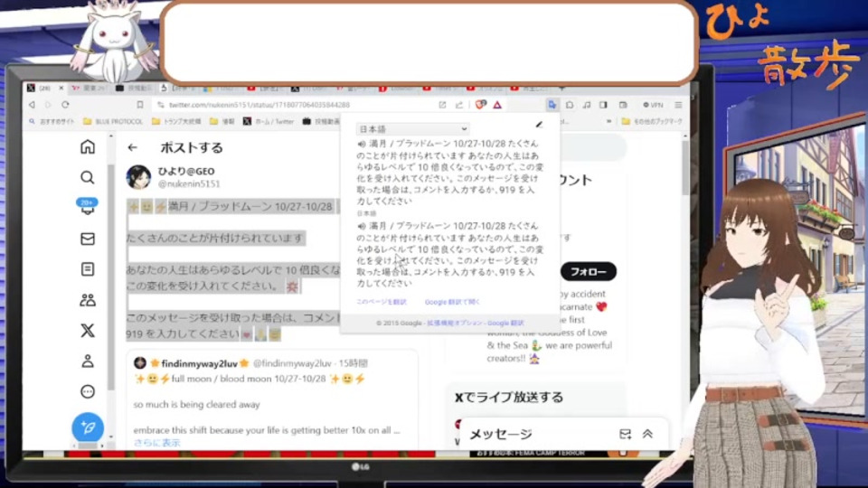868x488 pixels.
Task: Open the Profile person icon
Action: [x=88, y=361]
